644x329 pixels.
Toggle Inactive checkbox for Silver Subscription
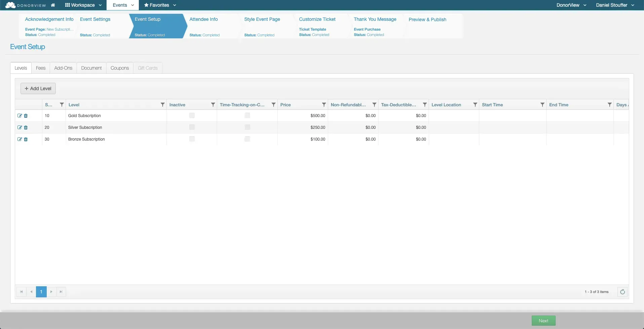tap(192, 127)
